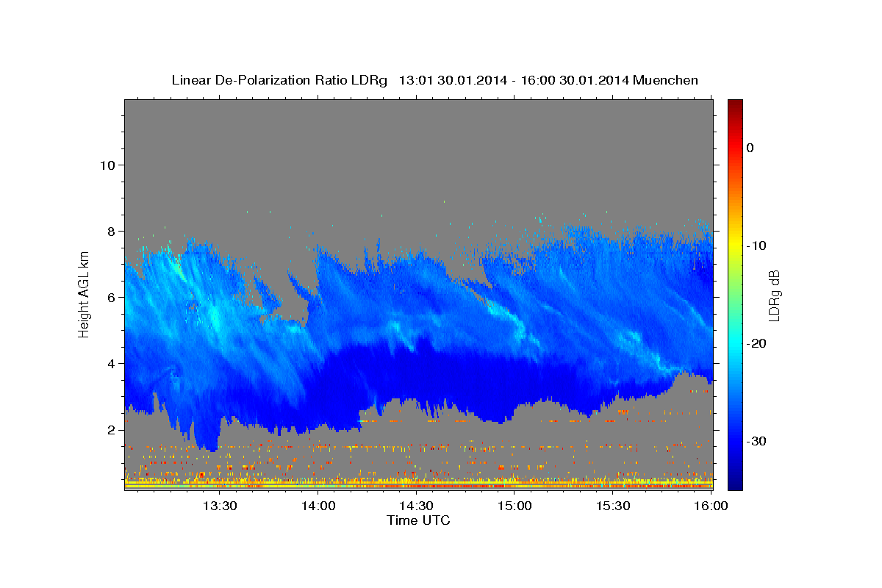Click the 'Muenchen' location in the title
Screen dimensions: 882x588
click(x=665, y=80)
